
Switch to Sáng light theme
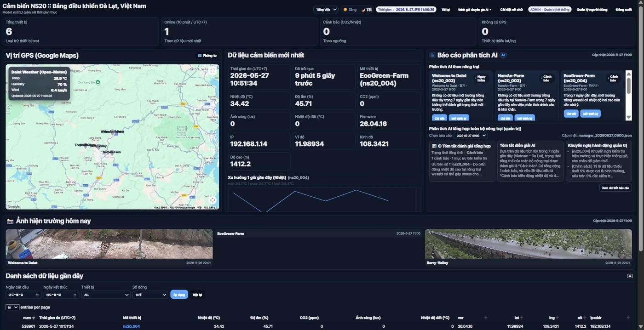[x=350, y=9]
